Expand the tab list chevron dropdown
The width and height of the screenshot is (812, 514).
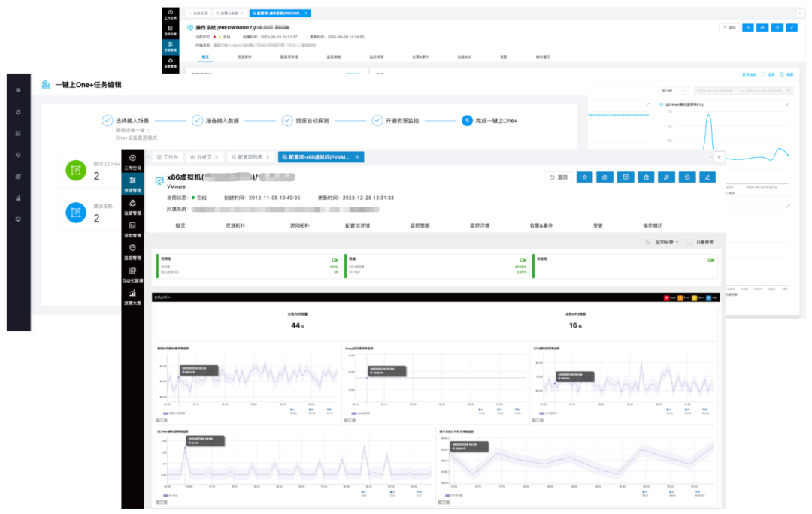(719, 157)
